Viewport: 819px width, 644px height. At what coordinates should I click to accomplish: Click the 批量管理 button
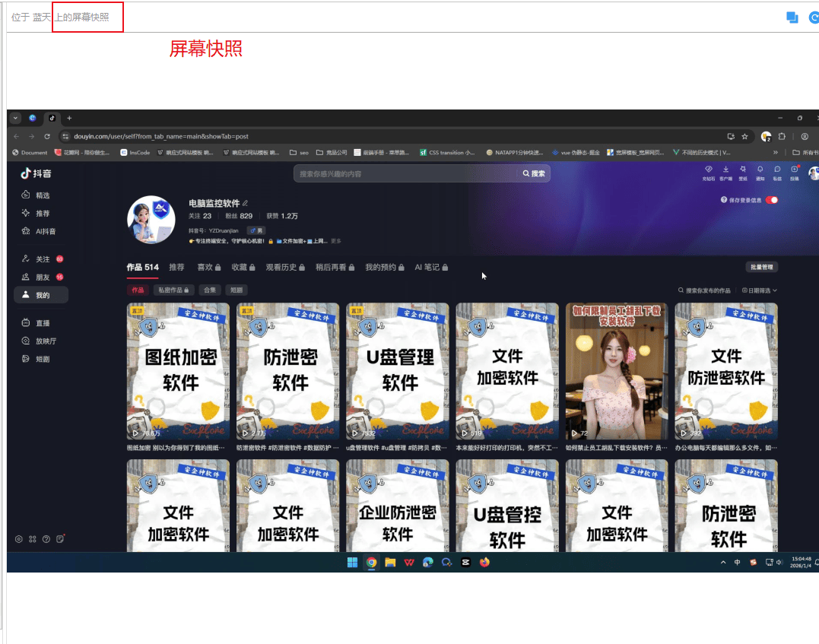761,268
